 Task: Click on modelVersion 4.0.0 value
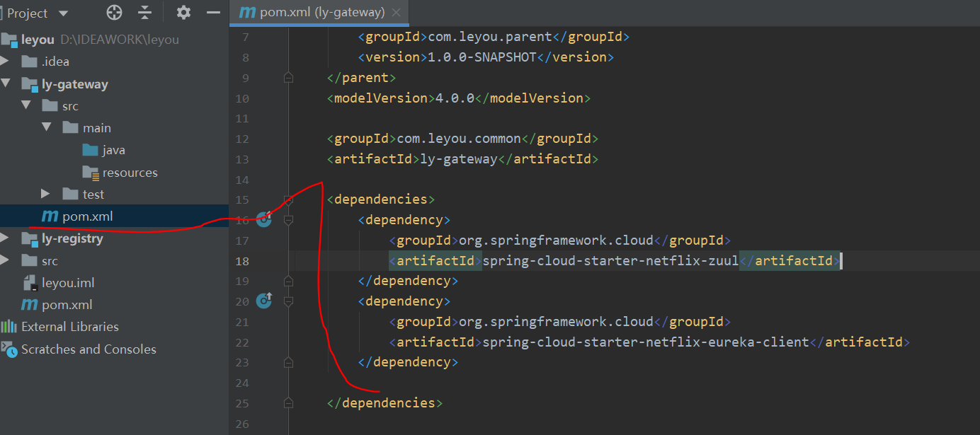click(x=455, y=98)
